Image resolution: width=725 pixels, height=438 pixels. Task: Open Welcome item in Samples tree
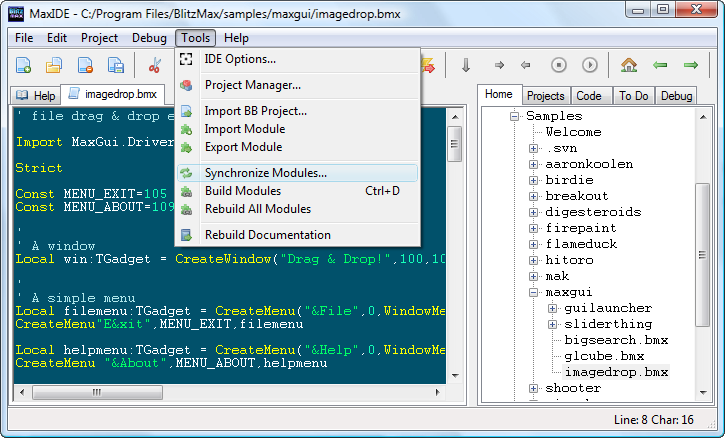573,132
